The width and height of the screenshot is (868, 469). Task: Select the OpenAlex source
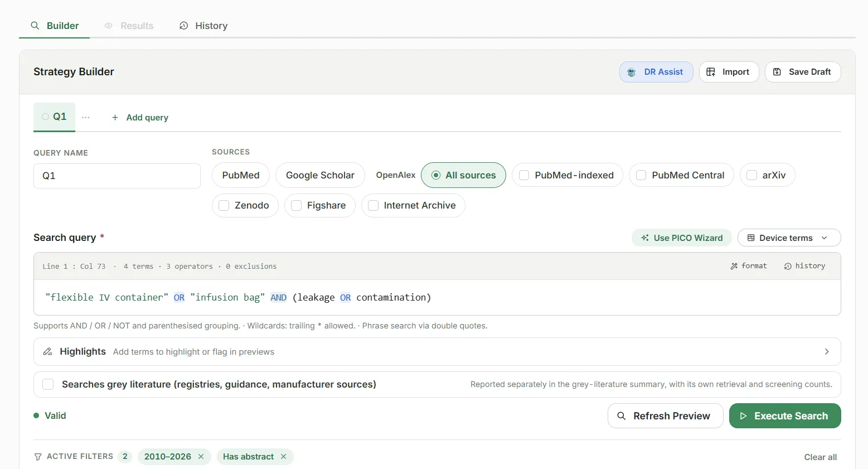click(396, 175)
